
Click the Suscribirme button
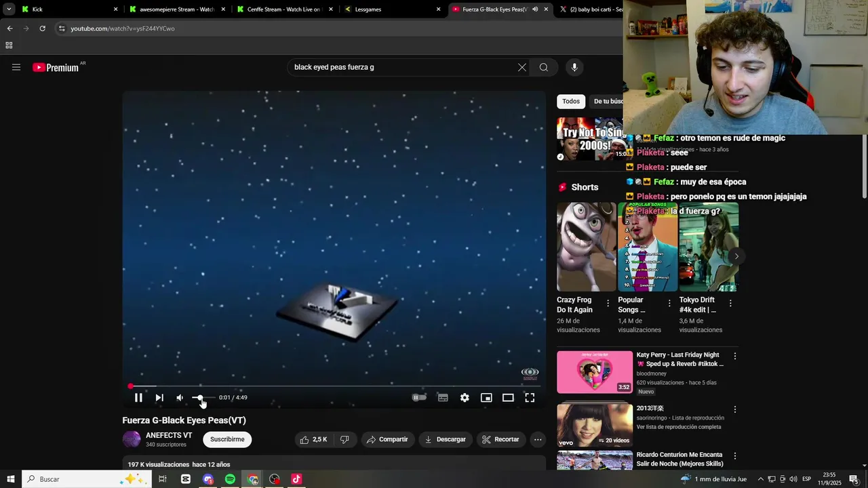(x=227, y=439)
